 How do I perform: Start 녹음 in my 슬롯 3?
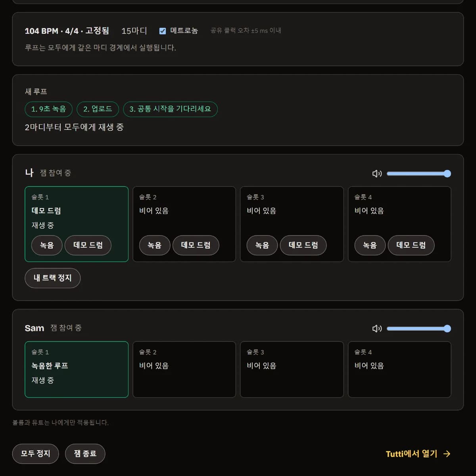point(262,245)
